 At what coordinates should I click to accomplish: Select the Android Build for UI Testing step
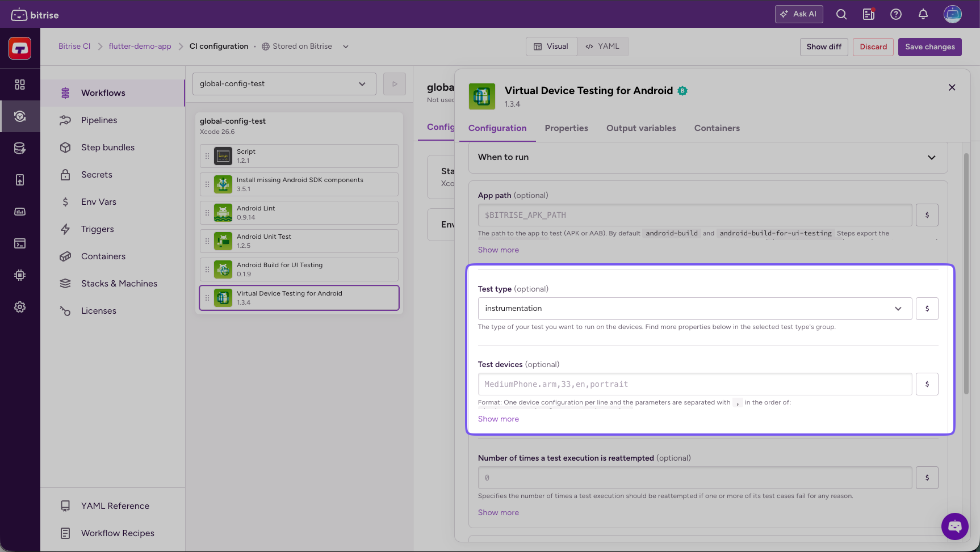[299, 269]
